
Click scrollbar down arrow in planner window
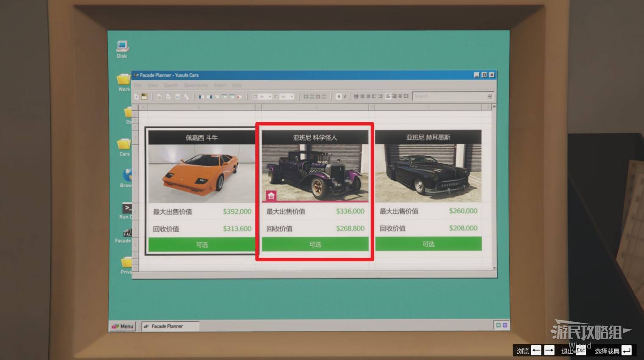tap(494, 268)
